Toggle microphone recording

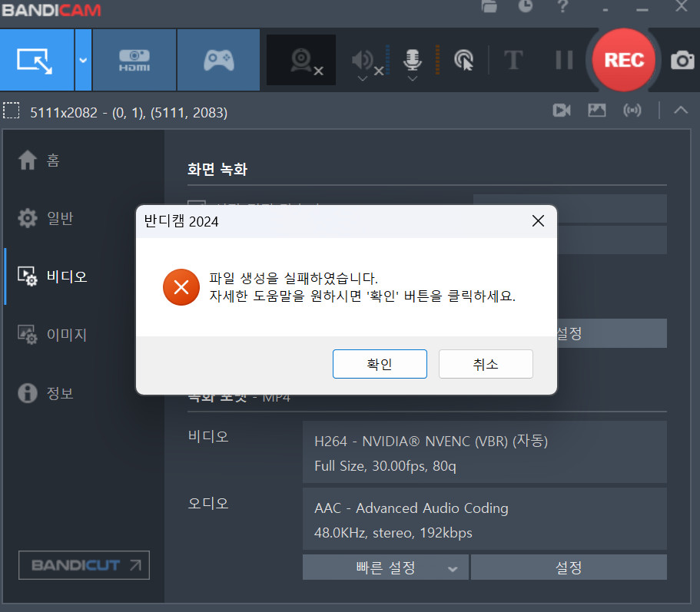pyautogui.click(x=413, y=59)
